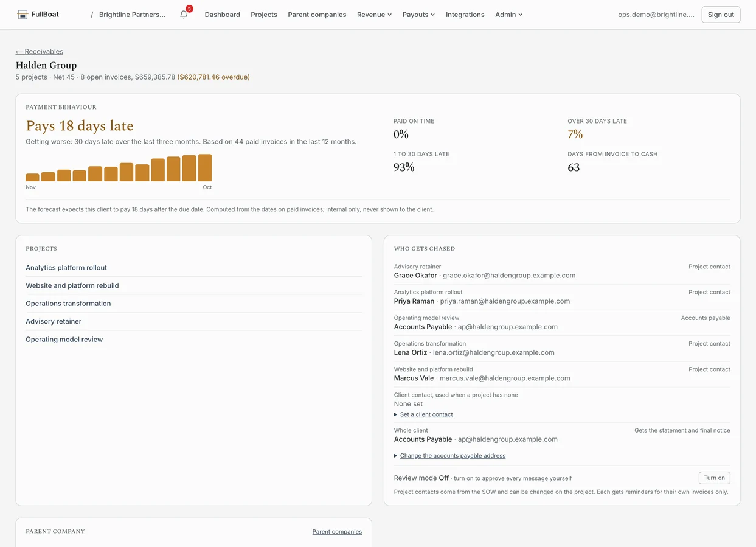Go to Projects in the navbar

264,15
